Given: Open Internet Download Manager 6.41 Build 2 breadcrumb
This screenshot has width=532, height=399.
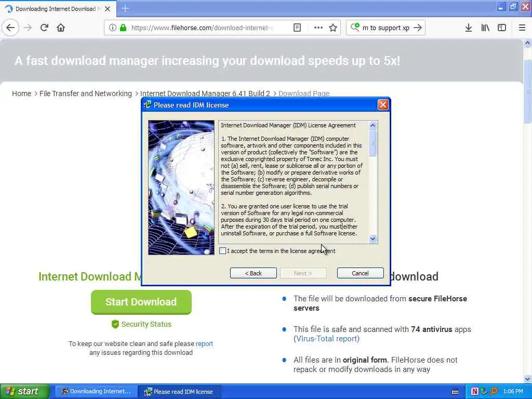Looking at the screenshot, I should [205, 94].
